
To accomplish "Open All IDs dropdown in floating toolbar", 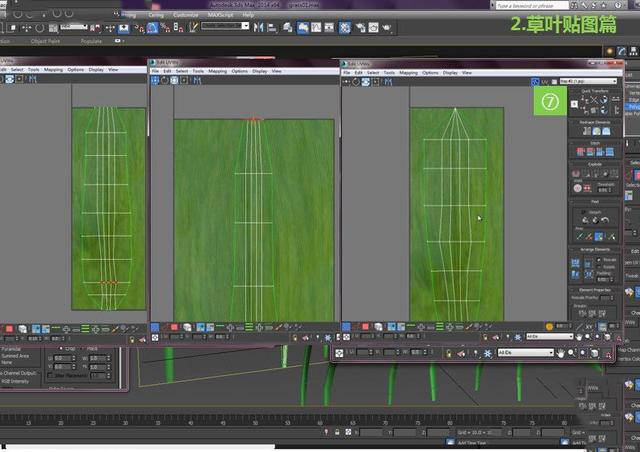I will point(525,352).
